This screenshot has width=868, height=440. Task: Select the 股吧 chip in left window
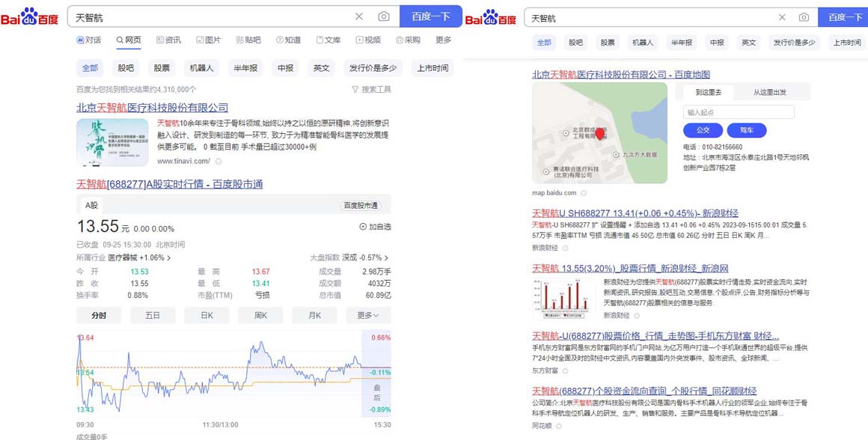(x=126, y=68)
